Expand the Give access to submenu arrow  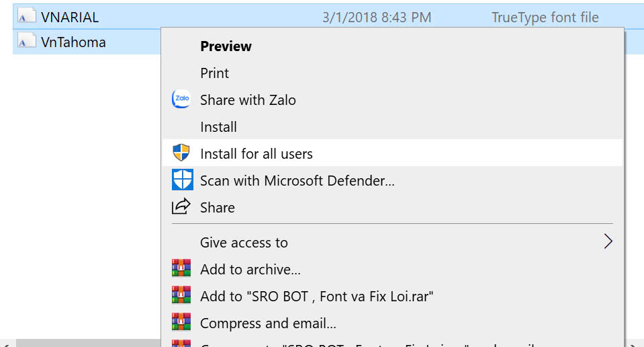point(608,241)
